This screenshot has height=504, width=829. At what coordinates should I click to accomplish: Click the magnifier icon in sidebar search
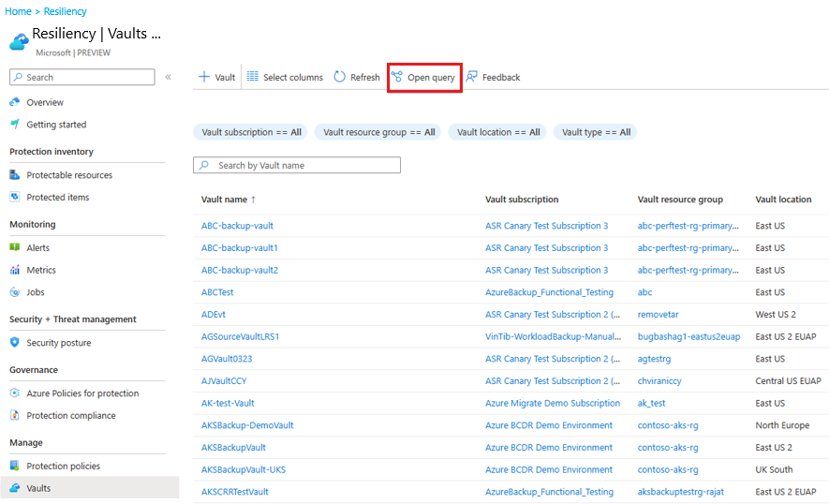coord(19,77)
